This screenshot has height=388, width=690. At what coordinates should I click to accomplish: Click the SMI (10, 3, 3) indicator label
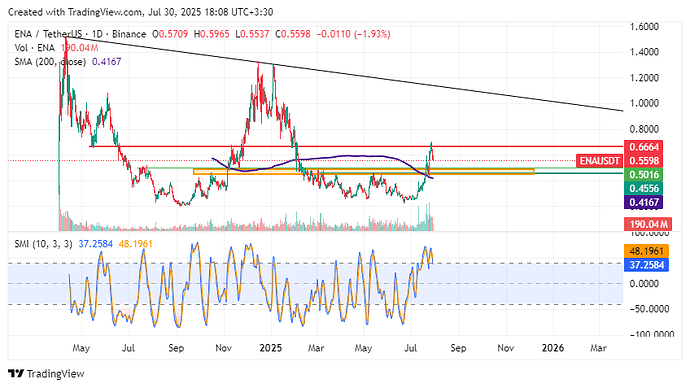coord(43,244)
